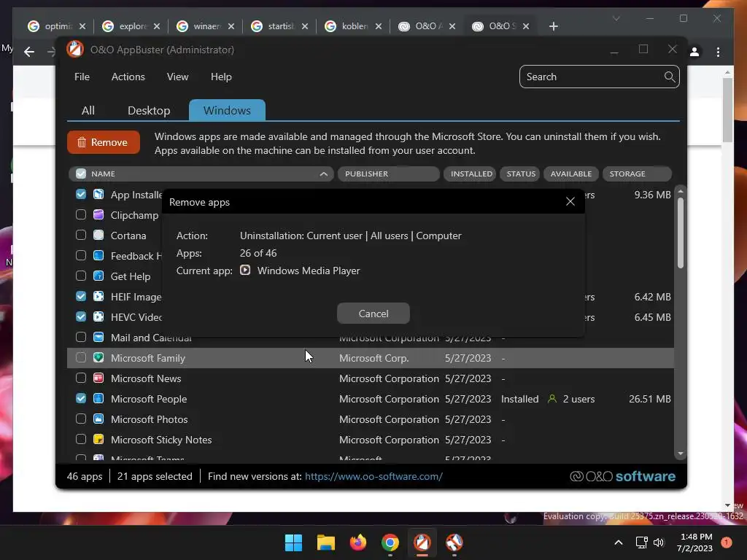Click the volume speaker tray icon
The width and height of the screenshot is (747, 560).
659,542
